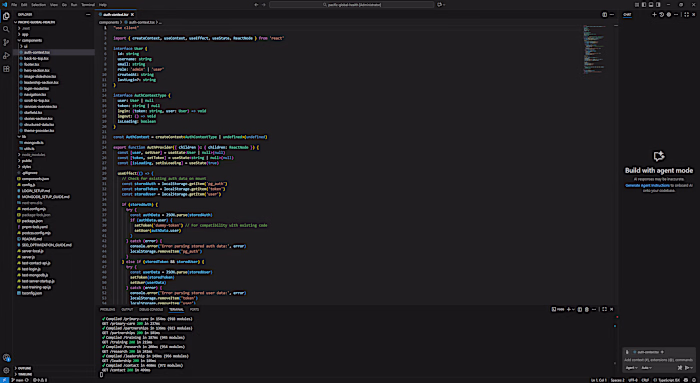The image size is (700, 383).
Task: Switch to the Problems tab
Action: [107, 309]
